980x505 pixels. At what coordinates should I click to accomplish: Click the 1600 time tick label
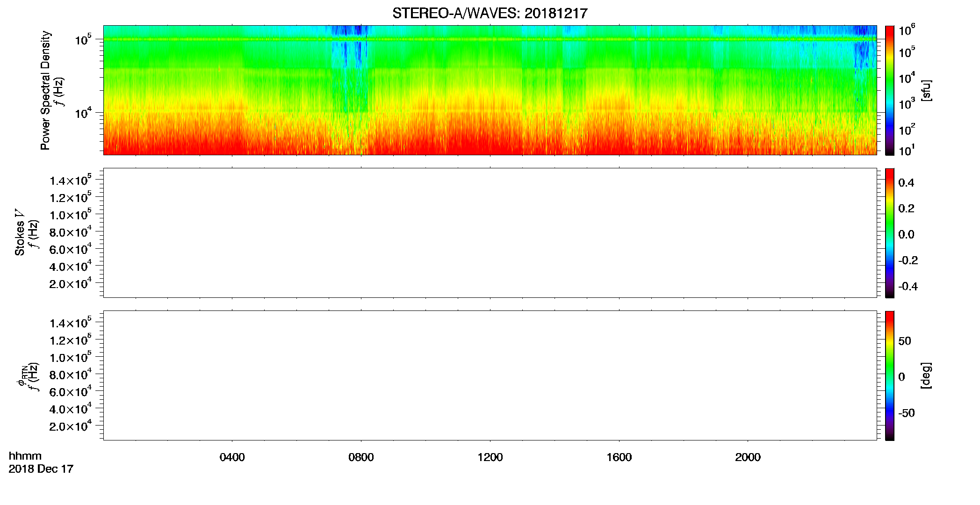[x=619, y=457]
